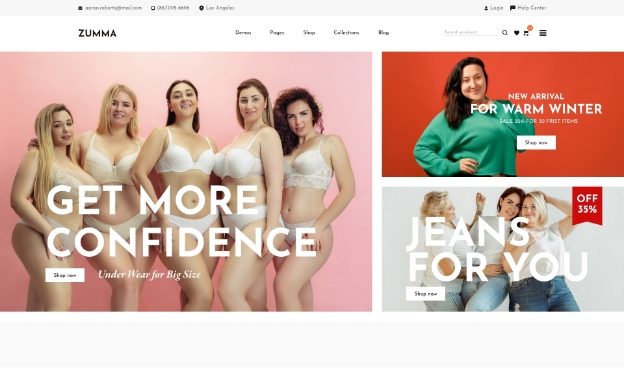Click the Login link
The height and width of the screenshot is (368, 624).
coord(496,8)
